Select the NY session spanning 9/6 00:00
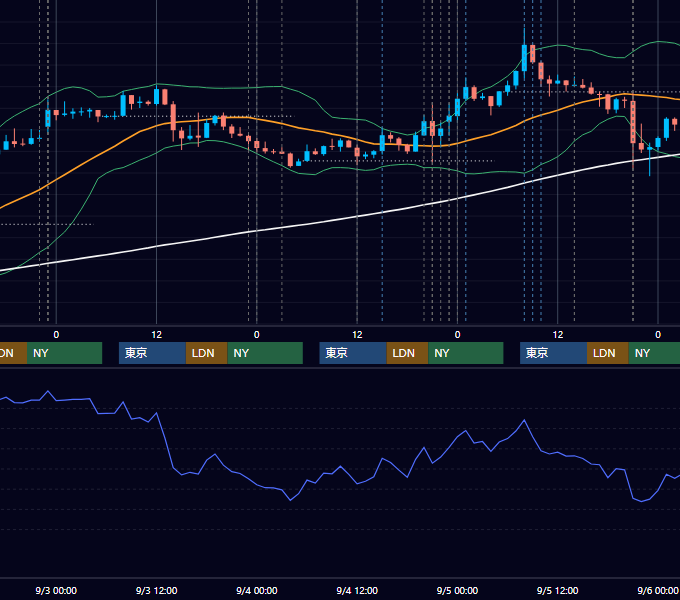This screenshot has height=600, width=680. pyautogui.click(x=654, y=353)
